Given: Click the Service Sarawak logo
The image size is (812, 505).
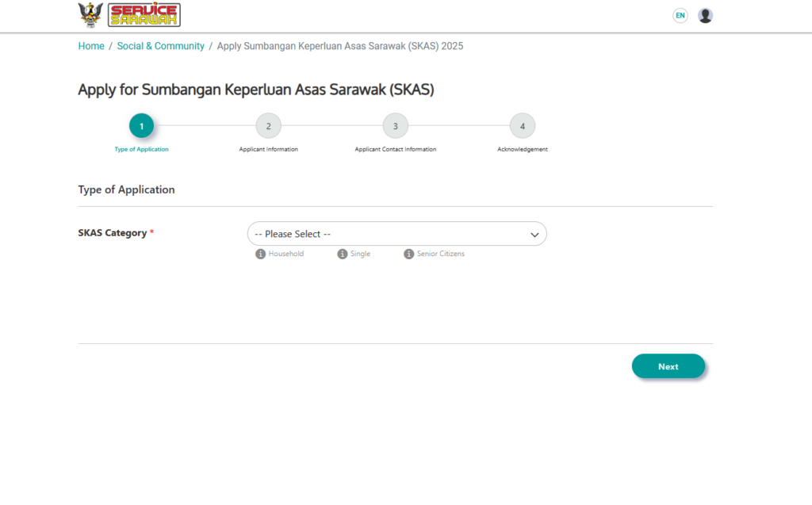Looking at the screenshot, I should pyautogui.click(x=144, y=14).
